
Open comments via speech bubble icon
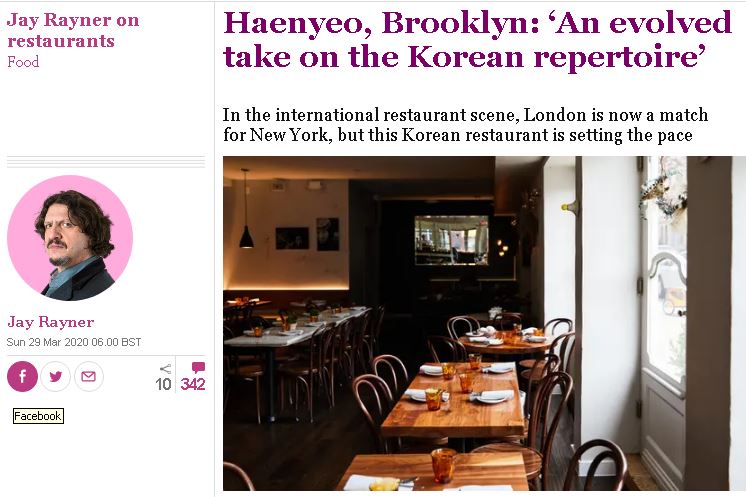(x=198, y=367)
